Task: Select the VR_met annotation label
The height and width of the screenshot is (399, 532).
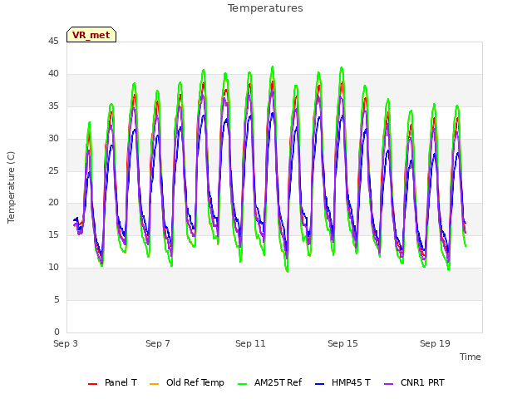Action: click(x=91, y=35)
